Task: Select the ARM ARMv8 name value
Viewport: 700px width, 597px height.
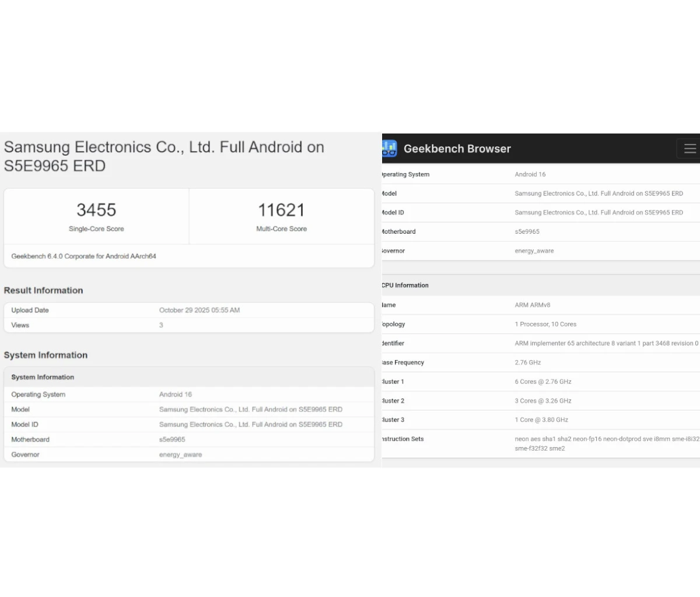Action: 532,305
